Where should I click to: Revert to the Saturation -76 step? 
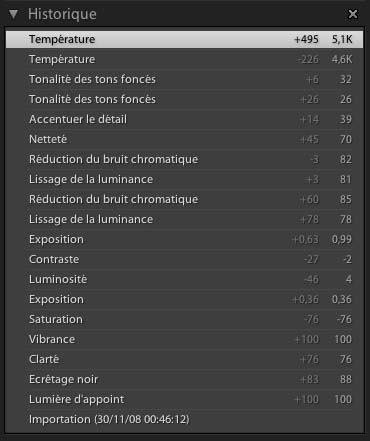pos(185,319)
